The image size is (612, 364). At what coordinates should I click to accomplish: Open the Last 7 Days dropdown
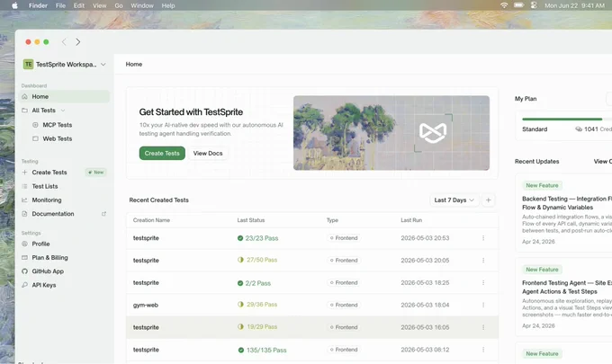454,200
